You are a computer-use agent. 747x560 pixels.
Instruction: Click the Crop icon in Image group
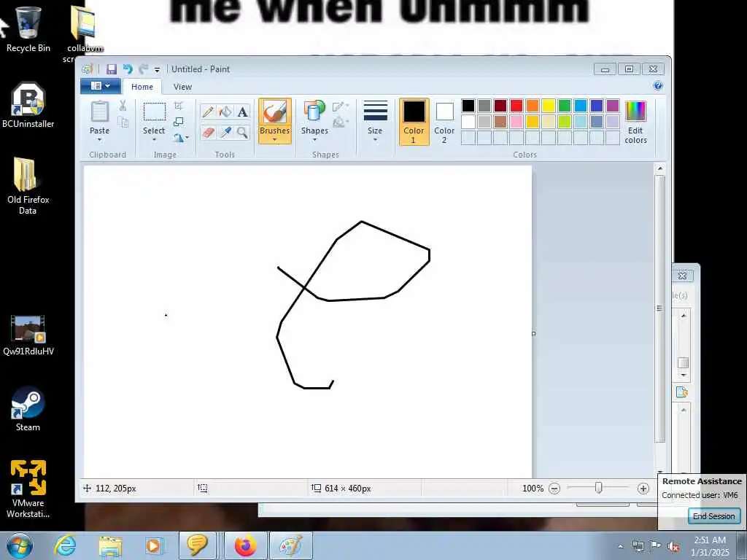[179, 106]
